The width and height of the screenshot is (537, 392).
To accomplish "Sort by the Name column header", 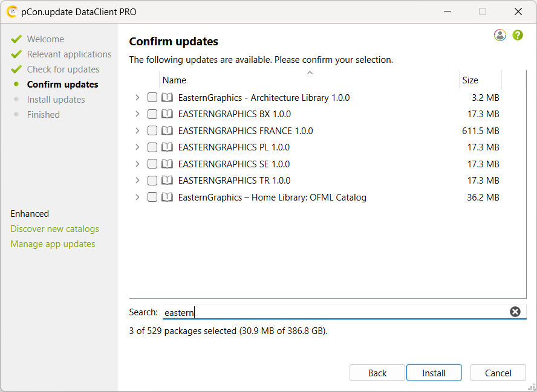I will click(x=309, y=80).
